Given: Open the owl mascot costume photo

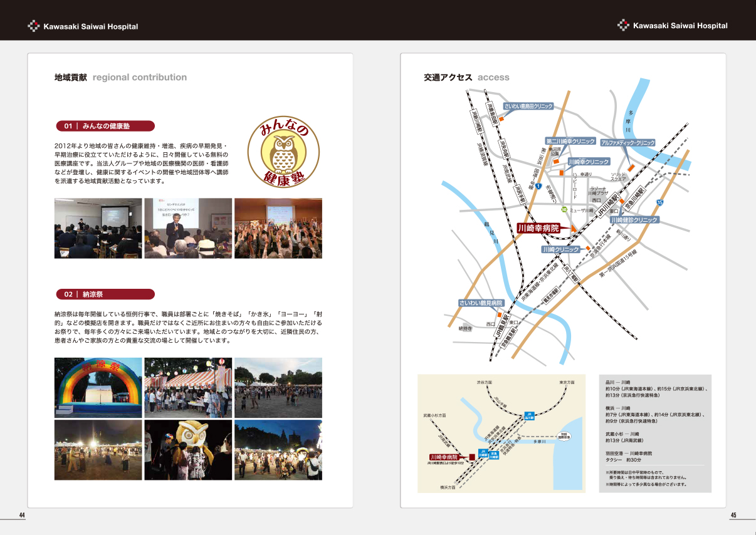Looking at the screenshot, I should coord(188,450).
